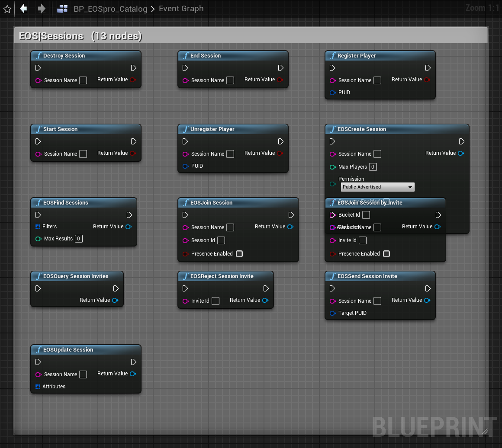Click Unregister Player Return Value pin
Screen dimensions: 502x448
(x=280, y=153)
